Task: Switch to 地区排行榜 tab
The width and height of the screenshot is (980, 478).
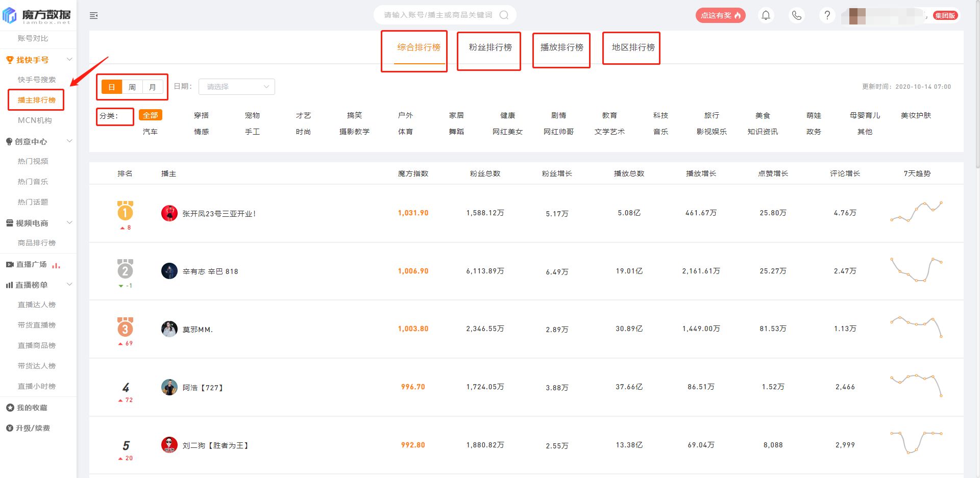Action: point(633,47)
